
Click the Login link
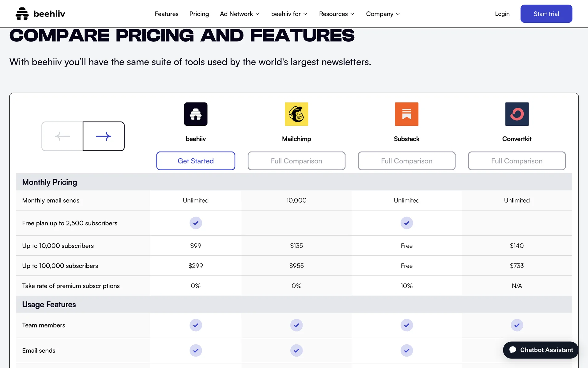pyautogui.click(x=502, y=14)
